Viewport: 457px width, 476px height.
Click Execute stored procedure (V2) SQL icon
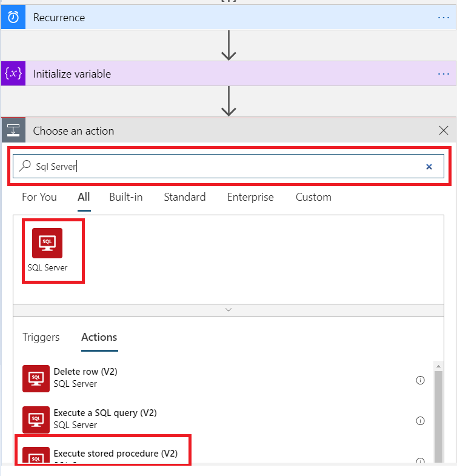click(x=36, y=455)
